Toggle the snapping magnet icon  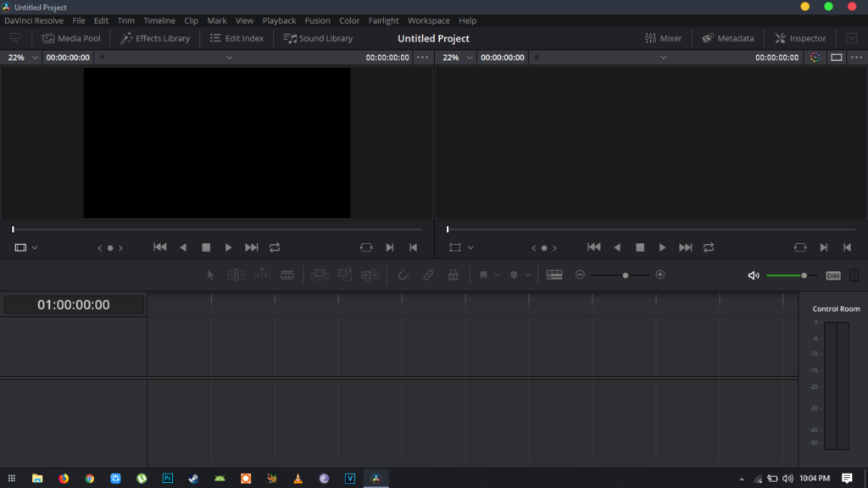click(x=403, y=275)
